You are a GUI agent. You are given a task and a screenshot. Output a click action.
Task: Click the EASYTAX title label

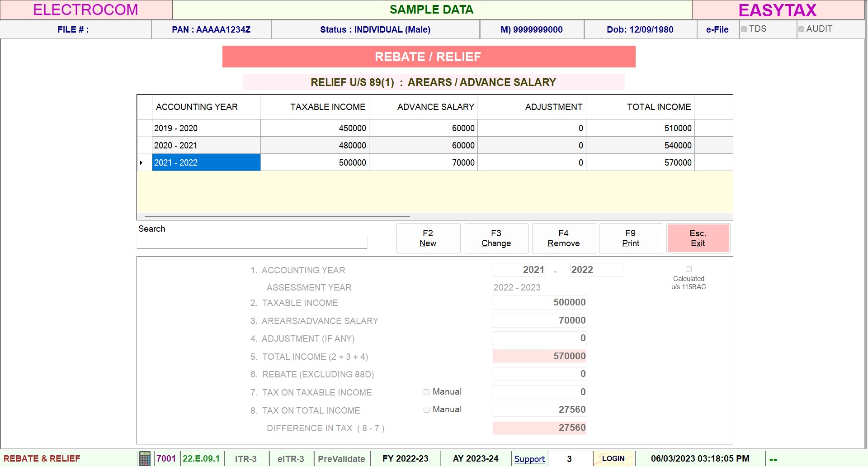pos(778,10)
